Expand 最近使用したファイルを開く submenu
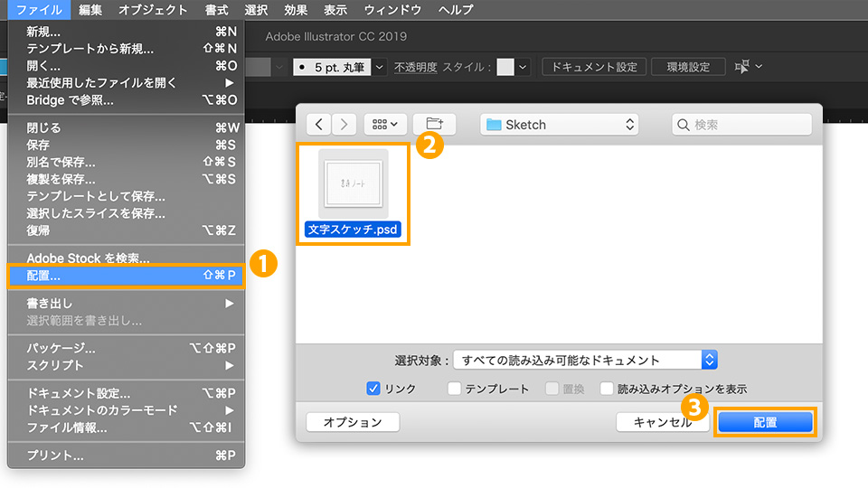 (127, 83)
